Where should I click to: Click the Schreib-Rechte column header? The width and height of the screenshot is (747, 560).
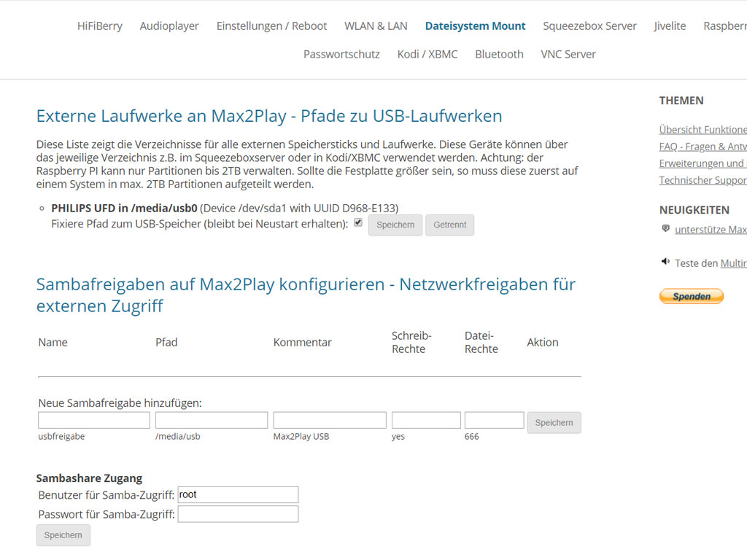tap(411, 343)
